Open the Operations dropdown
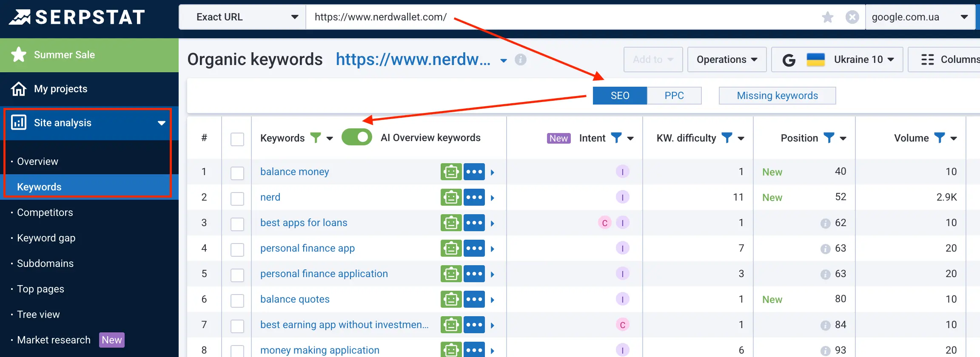 click(727, 59)
